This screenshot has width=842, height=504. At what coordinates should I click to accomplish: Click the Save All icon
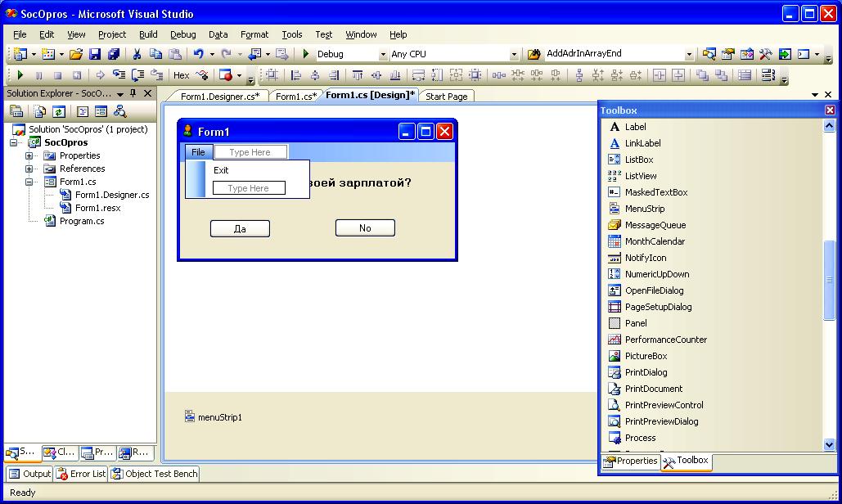point(113,54)
